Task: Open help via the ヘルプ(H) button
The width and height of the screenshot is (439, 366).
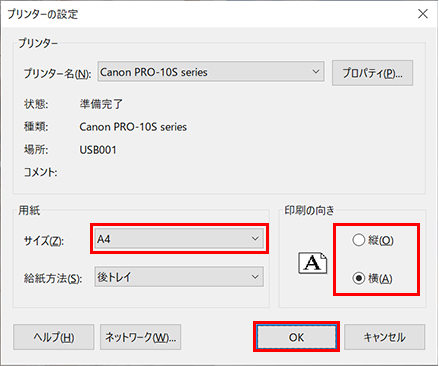Action: (54, 337)
